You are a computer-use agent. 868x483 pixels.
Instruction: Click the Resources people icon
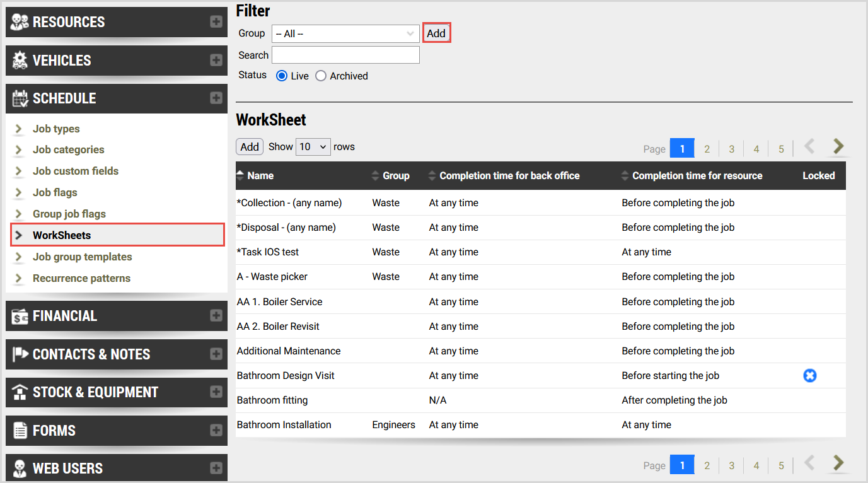(x=20, y=22)
